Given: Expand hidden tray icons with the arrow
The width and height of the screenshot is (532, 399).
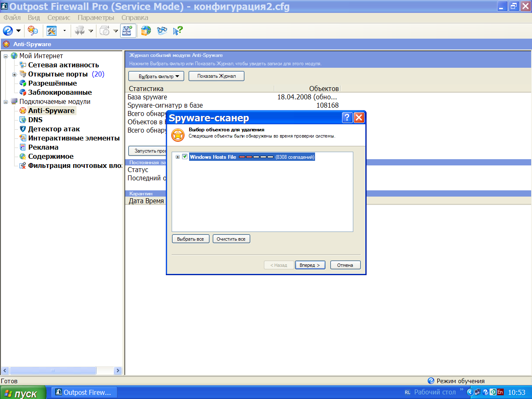Looking at the screenshot, I should pos(470,392).
